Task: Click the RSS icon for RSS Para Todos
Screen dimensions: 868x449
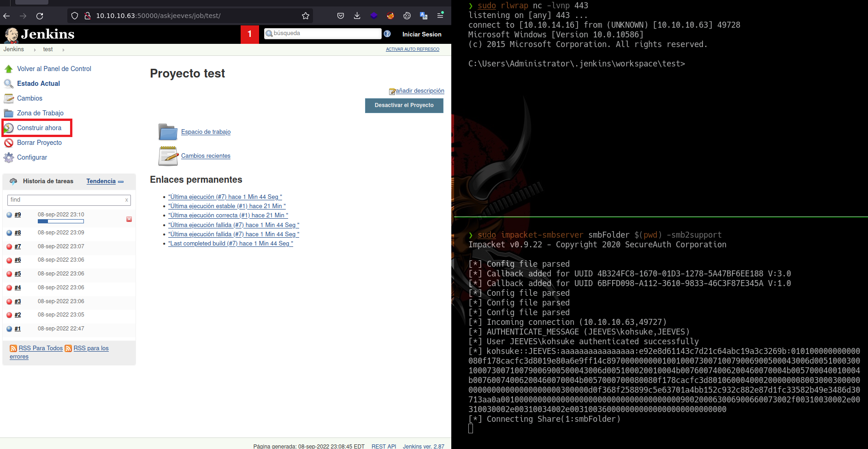Action: coord(13,348)
